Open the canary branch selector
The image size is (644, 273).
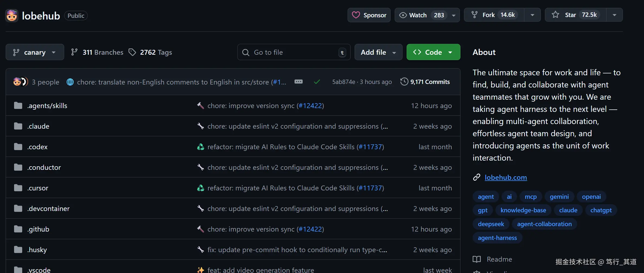35,52
